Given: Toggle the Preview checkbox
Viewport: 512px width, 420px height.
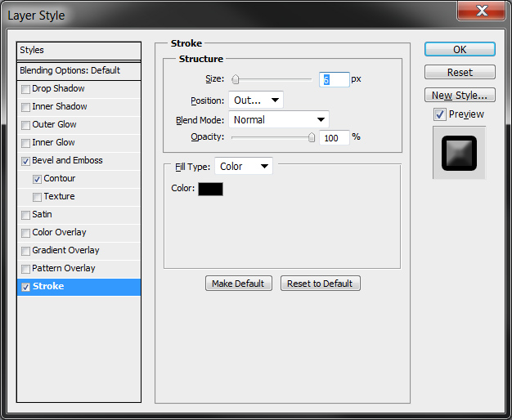Looking at the screenshot, I should tap(440, 114).
